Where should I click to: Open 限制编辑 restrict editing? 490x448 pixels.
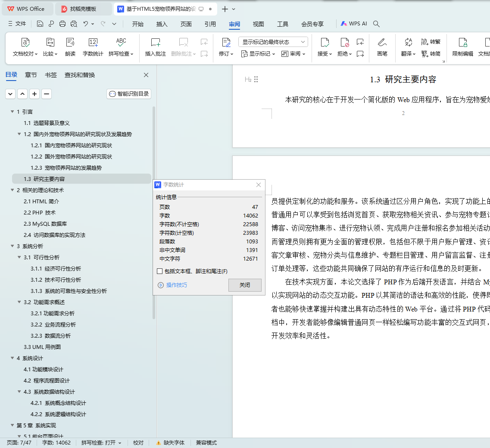[463, 47]
